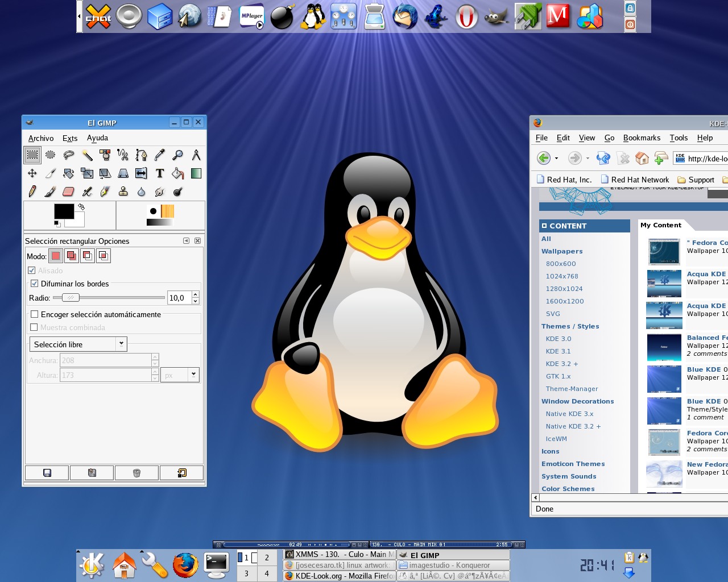Select the Ink pen tool
The height and width of the screenshot is (582, 728).
(105, 192)
